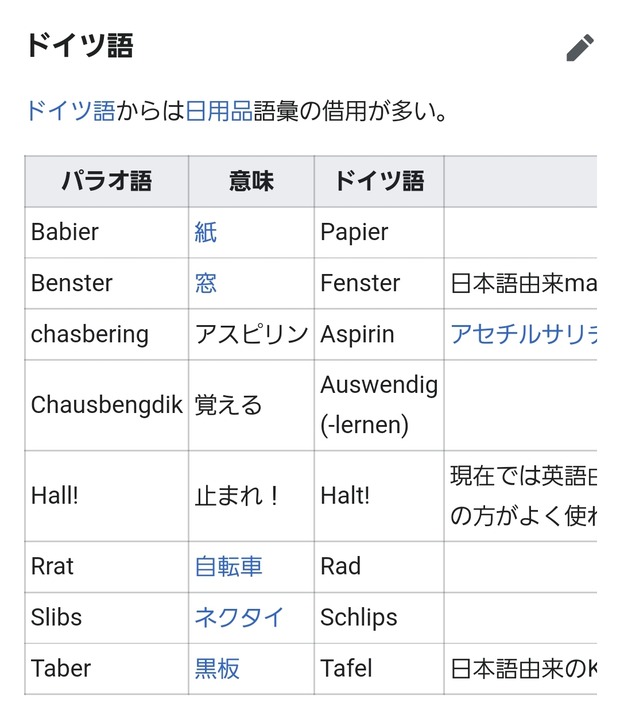The image size is (620, 714).
Task: Click the Halt! cell
Action: pos(379,496)
